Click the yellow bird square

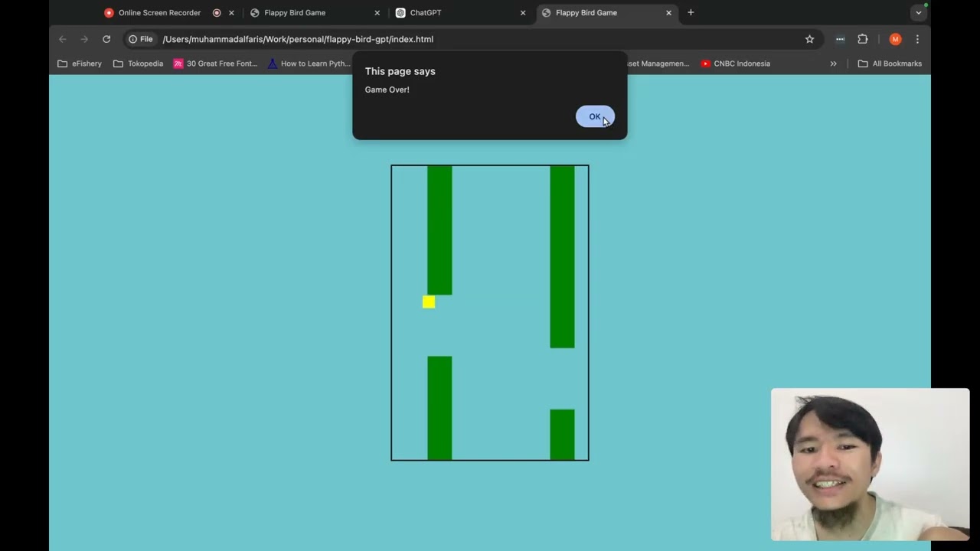(429, 302)
